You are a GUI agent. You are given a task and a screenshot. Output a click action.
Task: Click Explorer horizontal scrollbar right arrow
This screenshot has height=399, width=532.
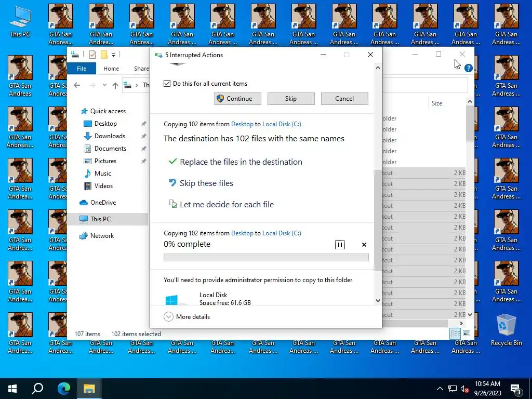(461, 323)
